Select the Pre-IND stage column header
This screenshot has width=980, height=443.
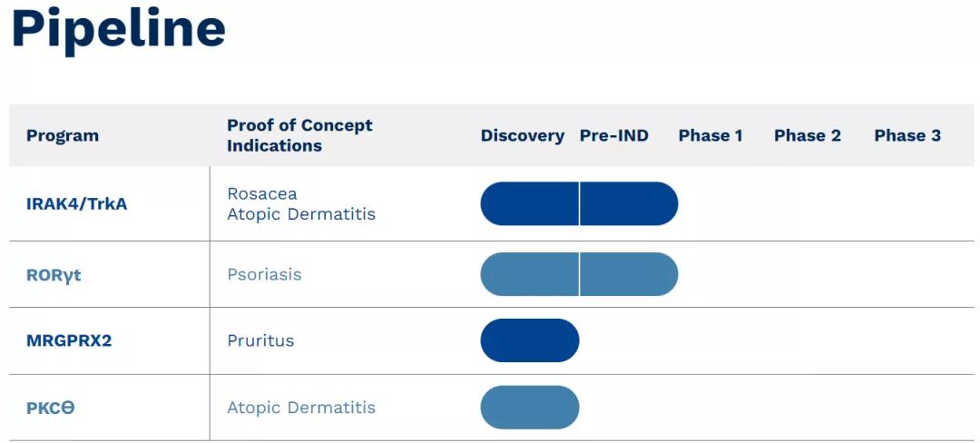coord(614,136)
